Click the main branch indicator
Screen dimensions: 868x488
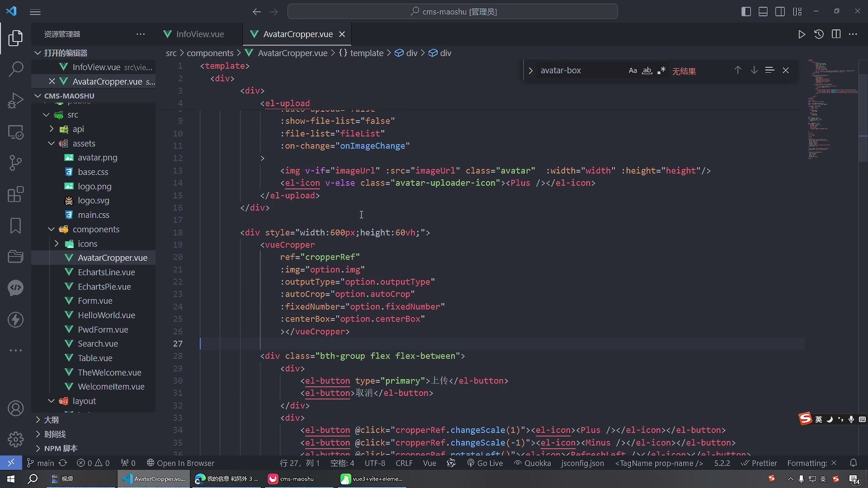(41, 463)
